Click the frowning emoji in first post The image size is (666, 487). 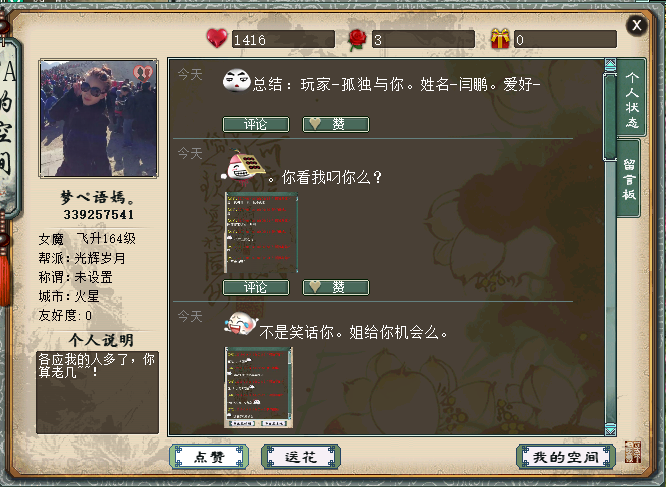(x=237, y=80)
